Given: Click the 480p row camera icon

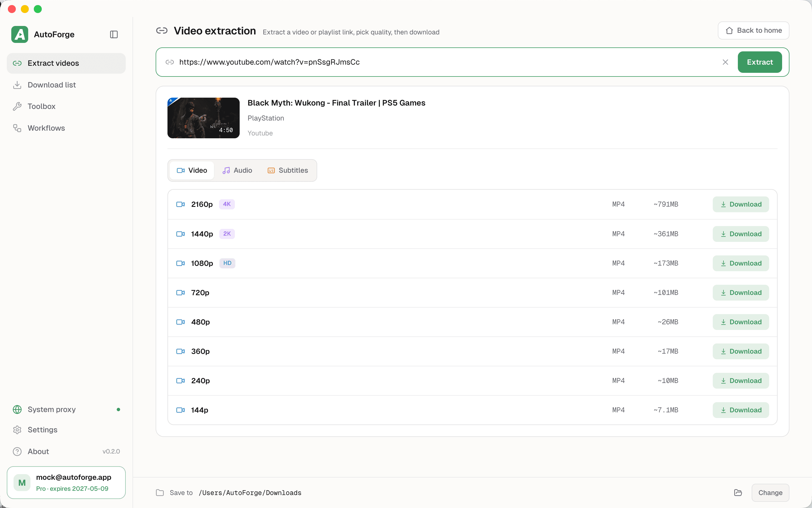Looking at the screenshot, I should (180, 322).
